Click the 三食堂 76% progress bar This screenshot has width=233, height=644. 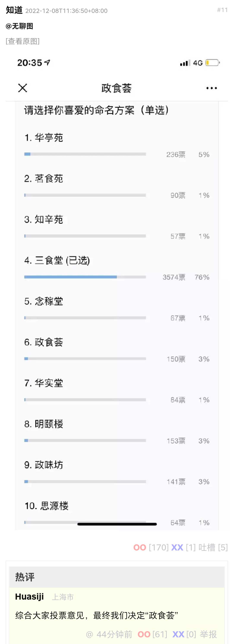click(85, 277)
